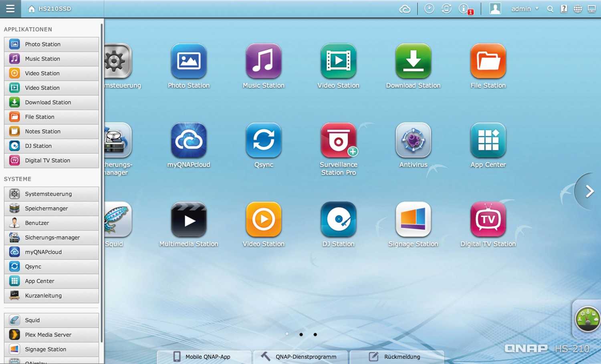The image size is (601, 364).
Task: Show background tasks via the clock icon
Action: [429, 9]
